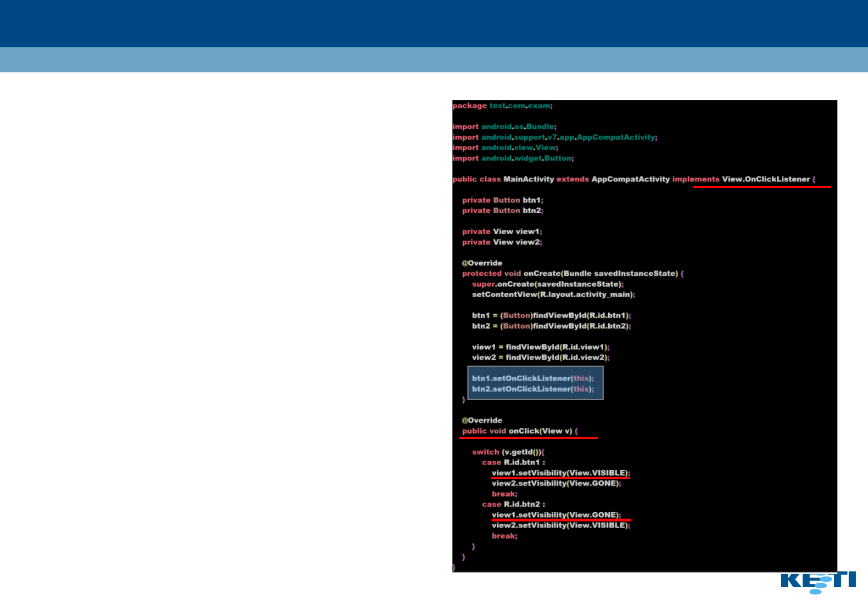
Task: Click the 'import android.view.View;' line
Action: pyautogui.click(x=505, y=148)
